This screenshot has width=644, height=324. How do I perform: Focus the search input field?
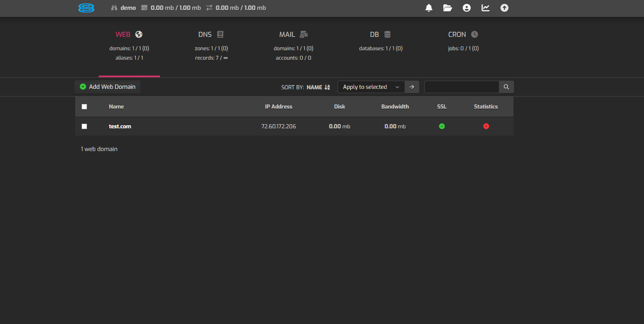[x=462, y=87]
